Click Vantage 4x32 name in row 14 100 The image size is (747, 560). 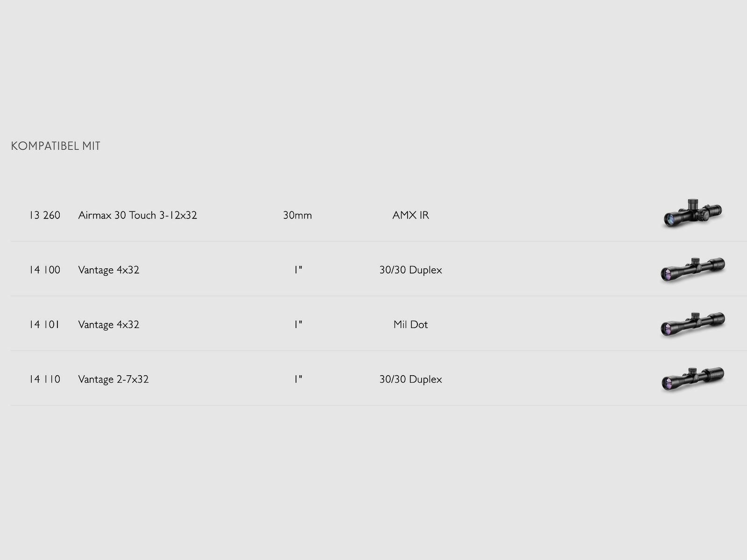click(x=109, y=270)
